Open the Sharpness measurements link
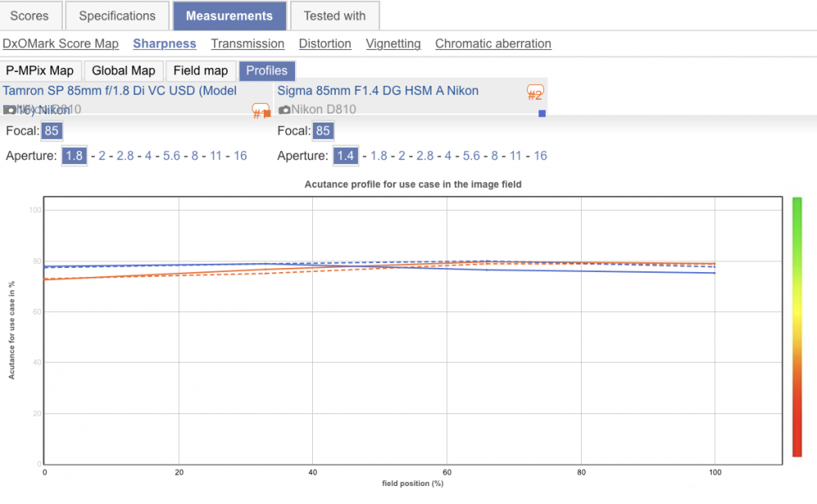 pyautogui.click(x=165, y=44)
